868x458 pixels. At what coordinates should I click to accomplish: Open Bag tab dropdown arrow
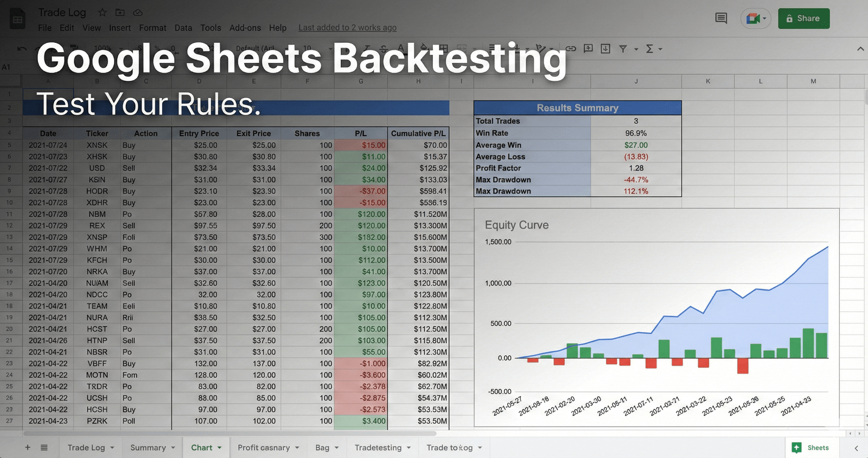pyautogui.click(x=337, y=448)
